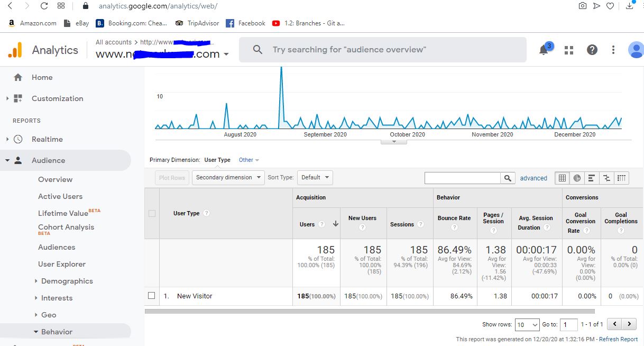644x346 pixels.
Task: Tick the New Visitor row checkbox
Action: 152,296
